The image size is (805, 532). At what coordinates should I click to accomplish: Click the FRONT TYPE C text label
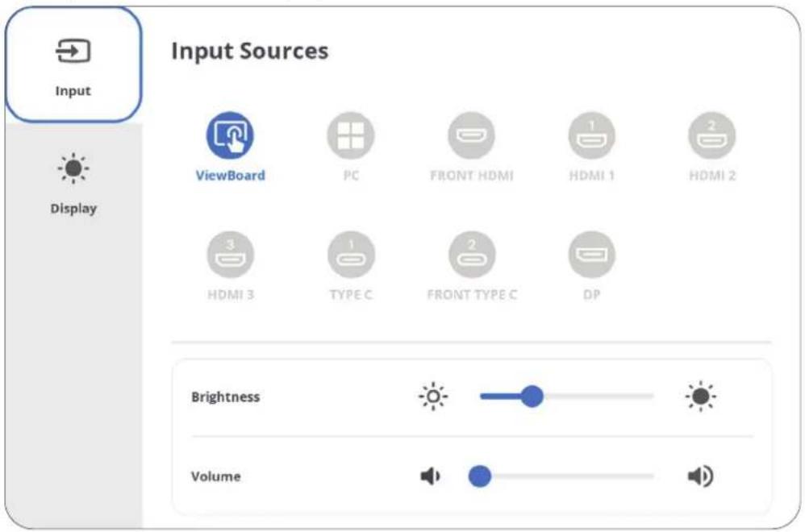coord(472,294)
